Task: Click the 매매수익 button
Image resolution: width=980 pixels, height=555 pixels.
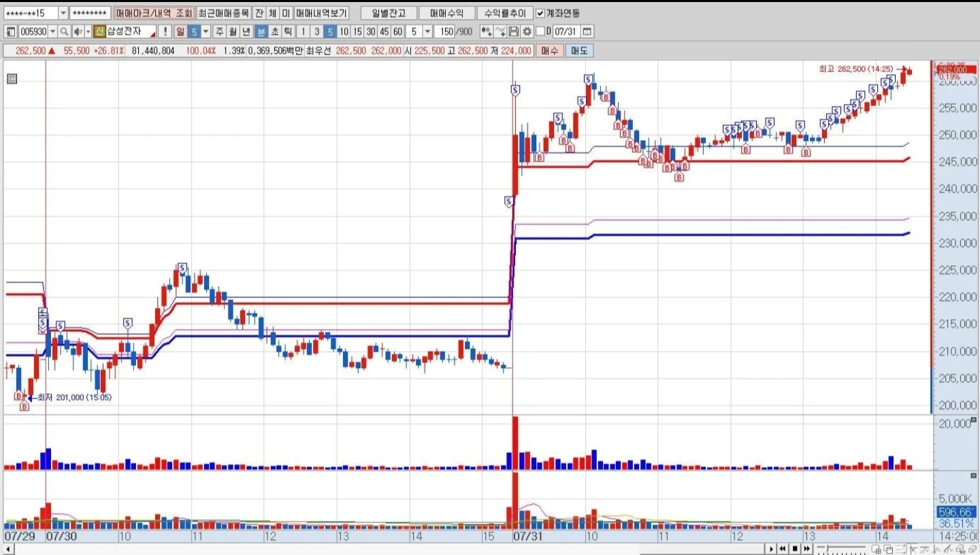Action: tap(446, 13)
